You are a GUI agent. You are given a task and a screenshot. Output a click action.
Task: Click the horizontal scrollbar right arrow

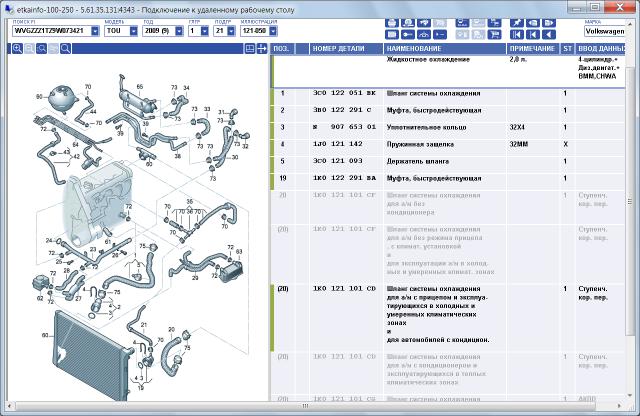(620, 406)
